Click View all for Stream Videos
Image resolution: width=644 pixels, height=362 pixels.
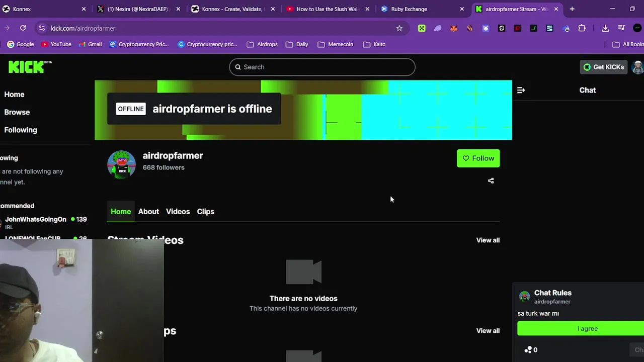pyautogui.click(x=488, y=240)
